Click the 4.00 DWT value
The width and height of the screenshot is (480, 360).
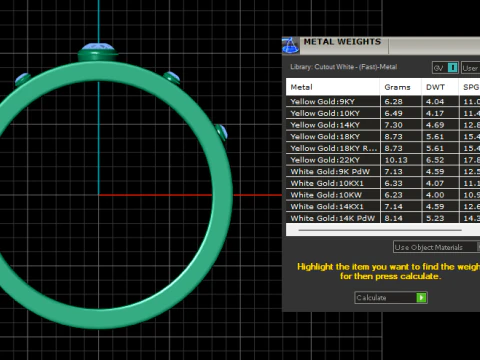click(x=435, y=195)
